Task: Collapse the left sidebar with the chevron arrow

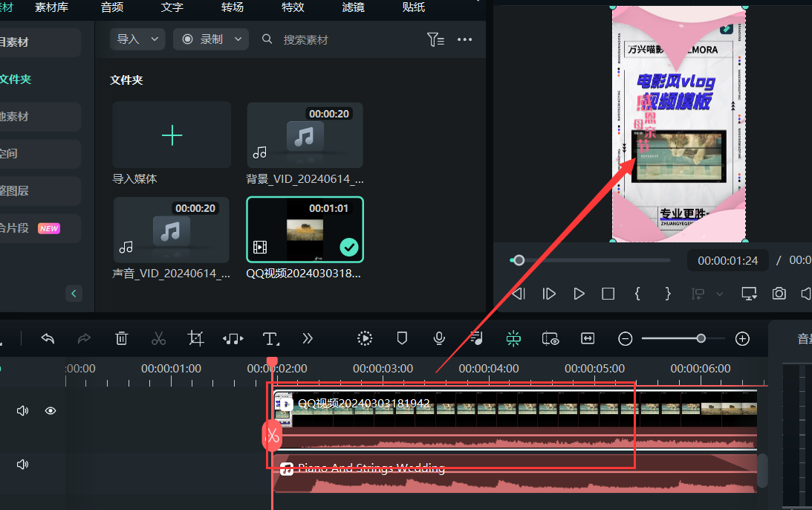Action: (x=74, y=293)
